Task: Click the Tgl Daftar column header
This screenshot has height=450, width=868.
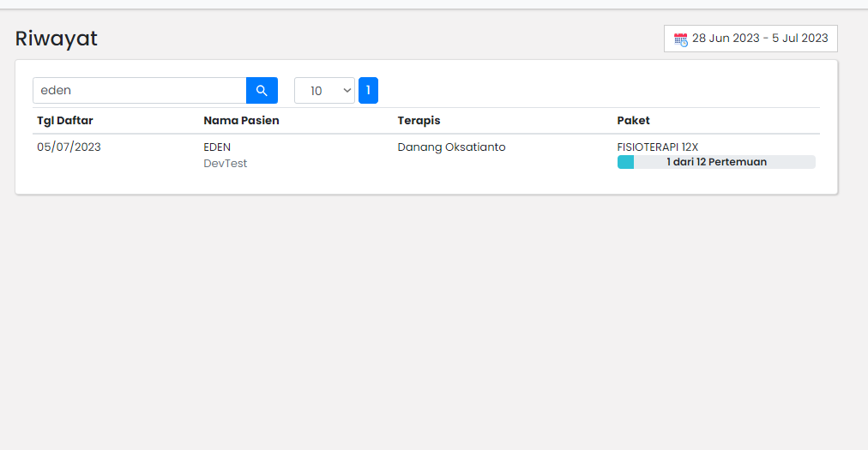Action: 65,121
